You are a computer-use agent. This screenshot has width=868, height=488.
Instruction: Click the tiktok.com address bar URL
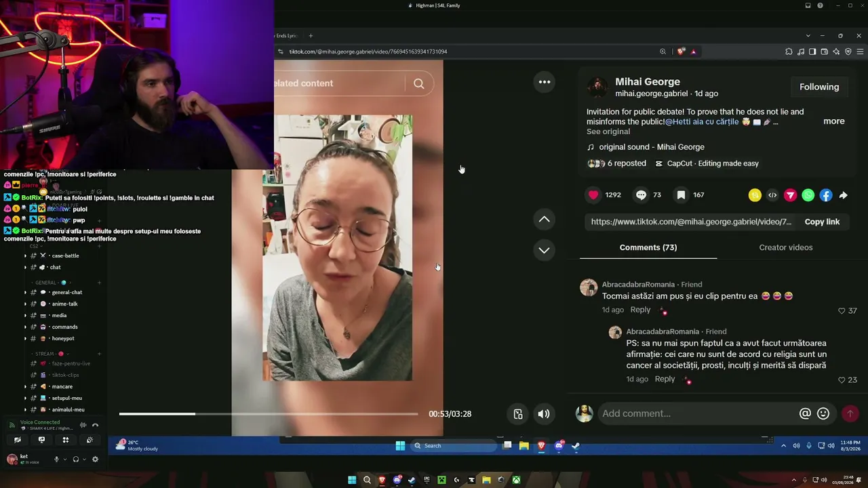[x=368, y=52]
